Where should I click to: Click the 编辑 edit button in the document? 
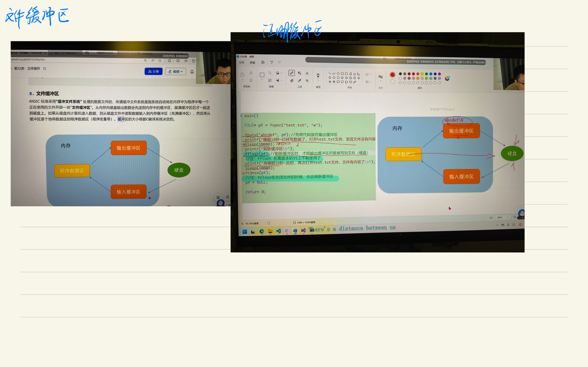coord(175,71)
